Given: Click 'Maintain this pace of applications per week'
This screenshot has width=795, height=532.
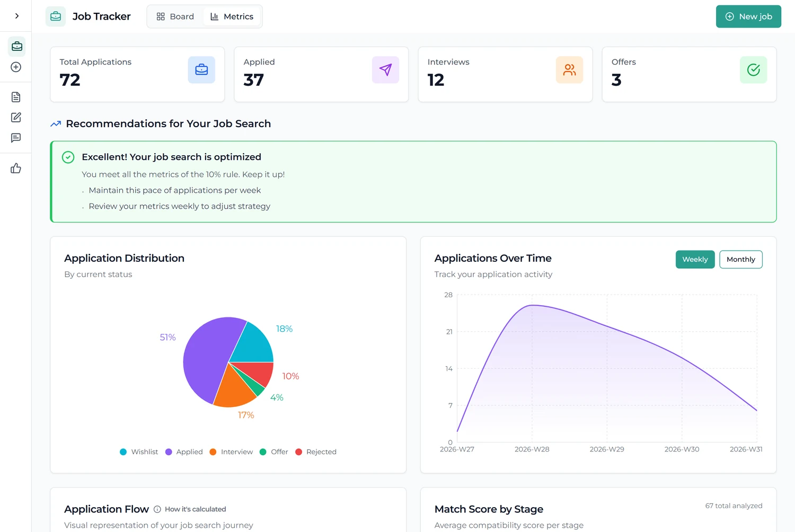Looking at the screenshot, I should [x=174, y=190].
